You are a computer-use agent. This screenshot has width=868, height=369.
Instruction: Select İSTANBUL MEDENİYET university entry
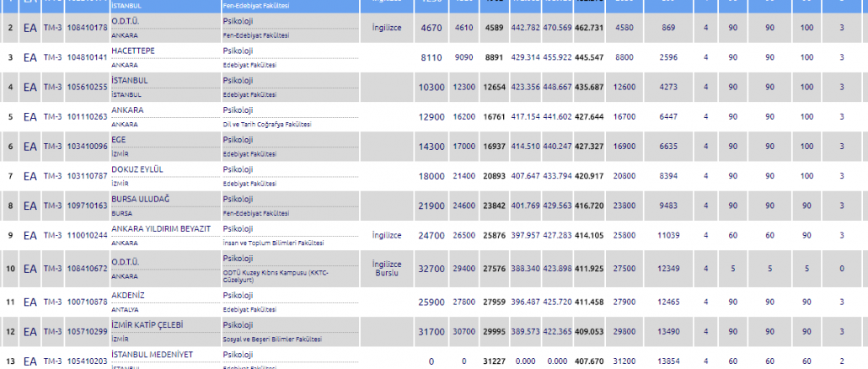click(x=152, y=355)
